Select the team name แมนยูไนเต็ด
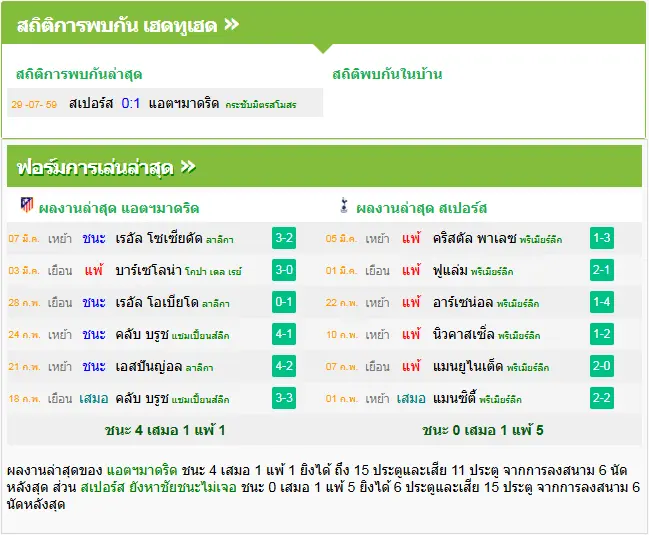The image size is (649, 535). tap(468, 366)
